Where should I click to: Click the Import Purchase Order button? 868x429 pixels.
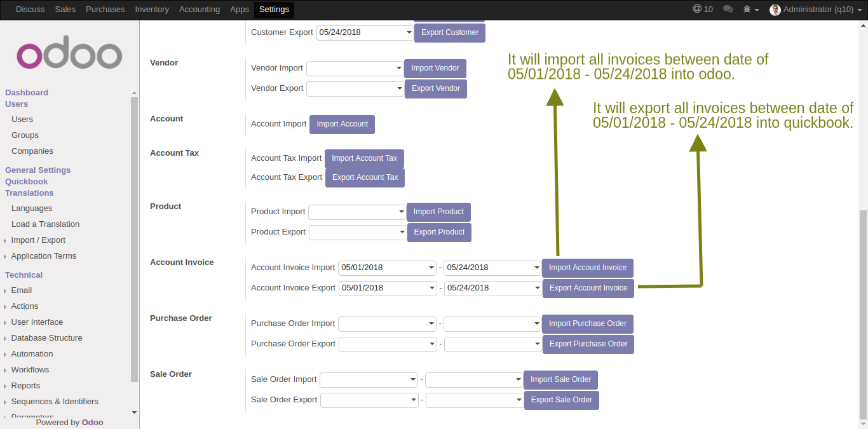[588, 323]
